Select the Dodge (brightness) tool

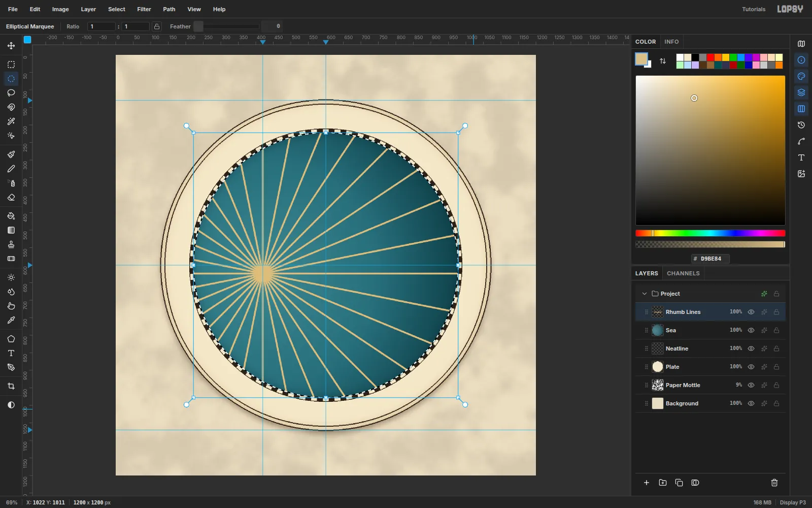(x=11, y=277)
